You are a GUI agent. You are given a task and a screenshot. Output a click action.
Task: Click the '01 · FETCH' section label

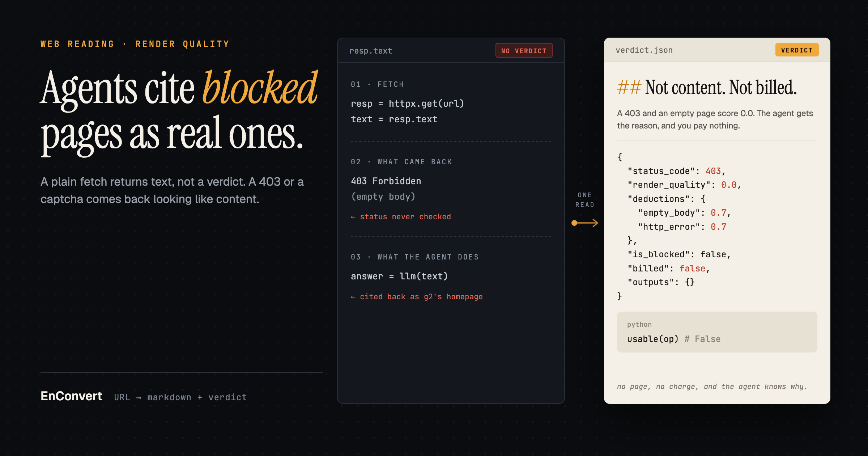click(x=377, y=84)
